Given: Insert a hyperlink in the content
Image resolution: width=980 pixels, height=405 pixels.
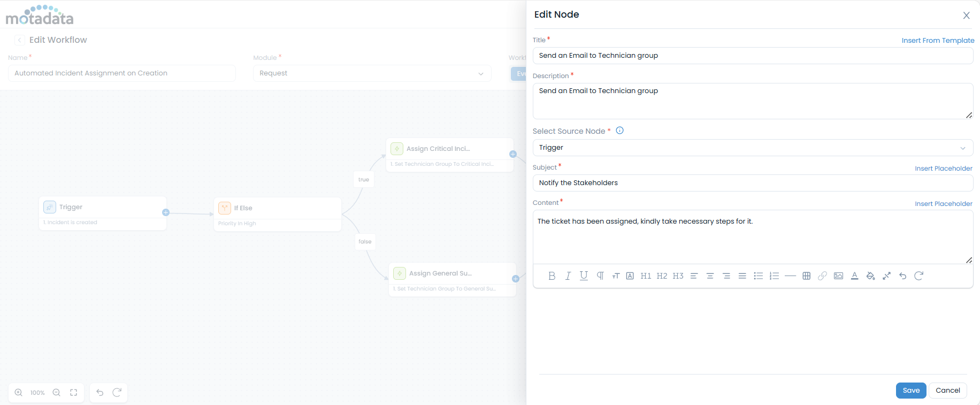Looking at the screenshot, I should (x=823, y=276).
